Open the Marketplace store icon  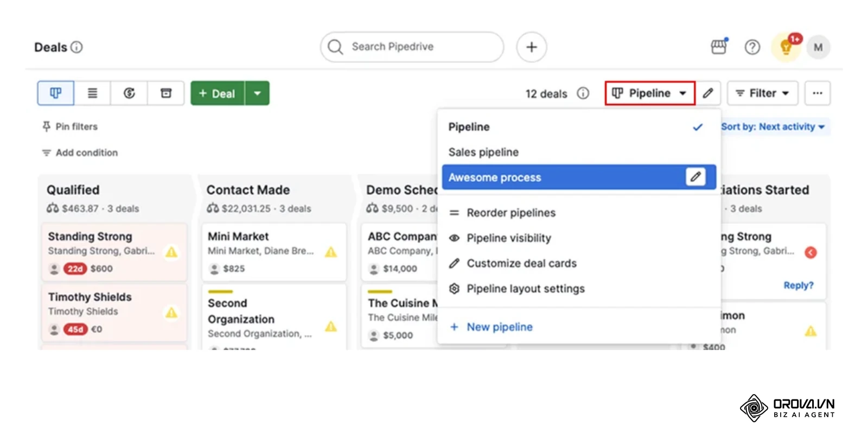pos(719,47)
